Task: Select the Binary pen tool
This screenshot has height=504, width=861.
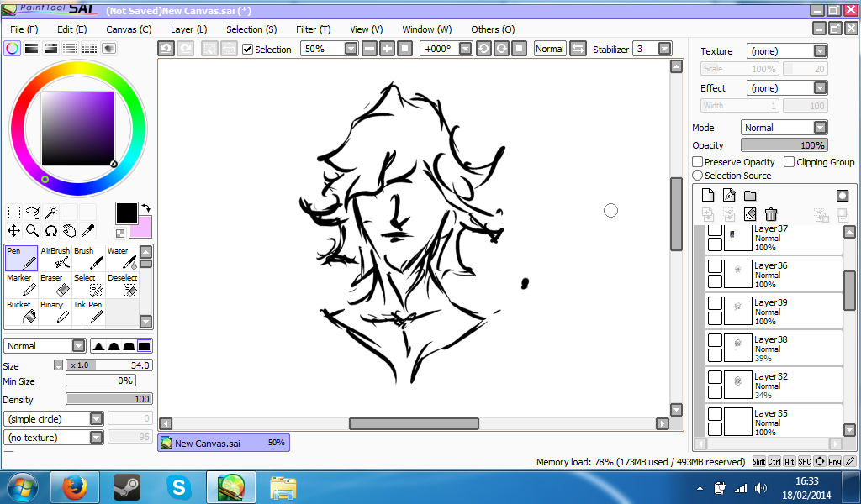Action: (x=55, y=312)
